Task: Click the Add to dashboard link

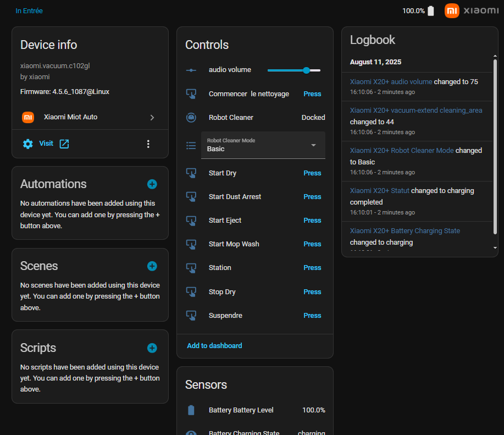Action: (x=214, y=346)
